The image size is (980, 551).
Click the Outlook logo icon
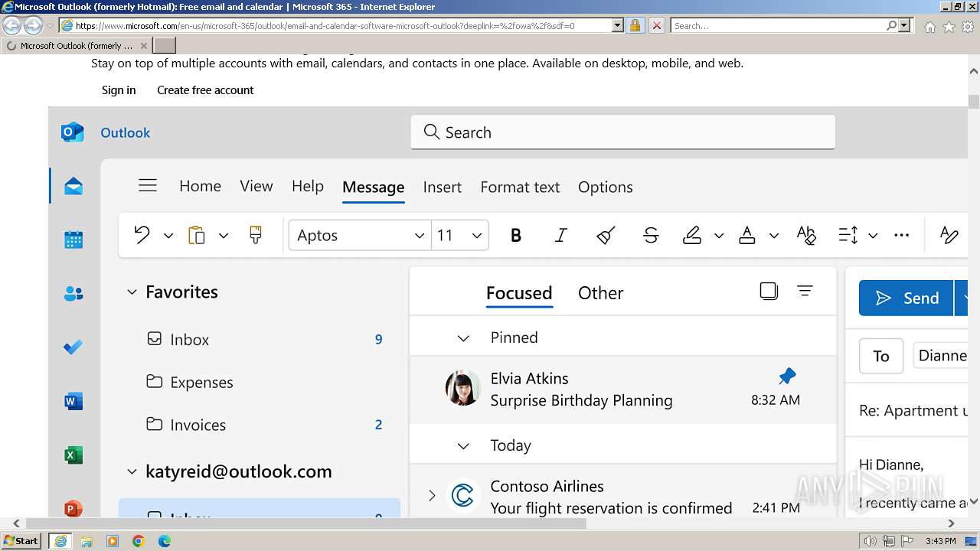point(73,132)
